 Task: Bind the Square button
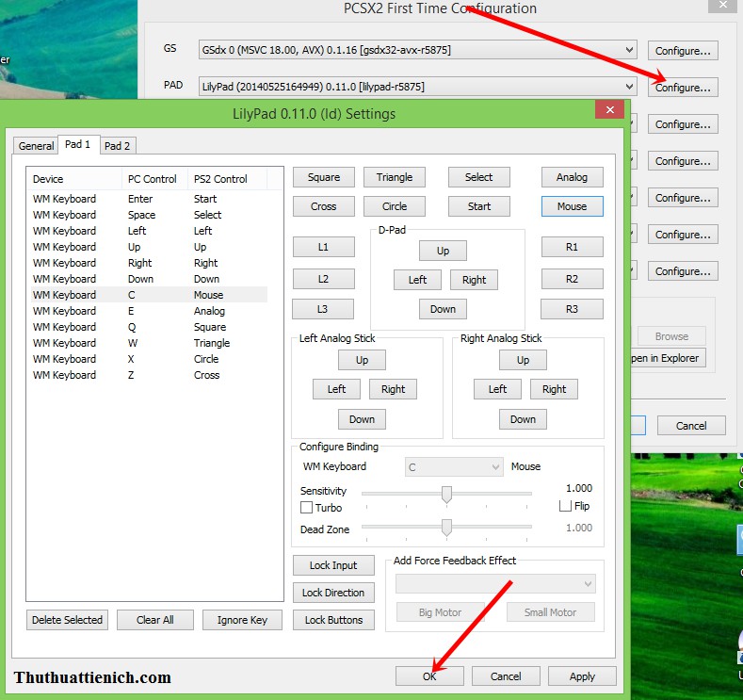[x=324, y=177]
